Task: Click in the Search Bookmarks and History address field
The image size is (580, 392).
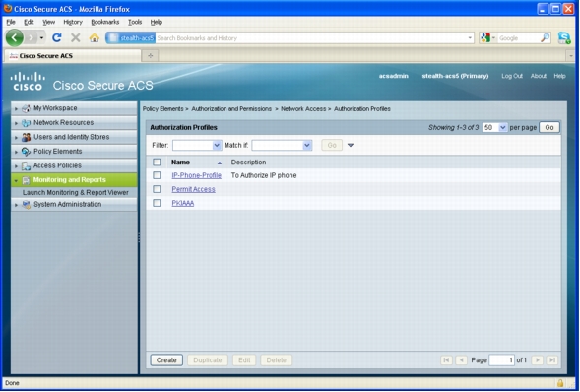Action: (311, 37)
